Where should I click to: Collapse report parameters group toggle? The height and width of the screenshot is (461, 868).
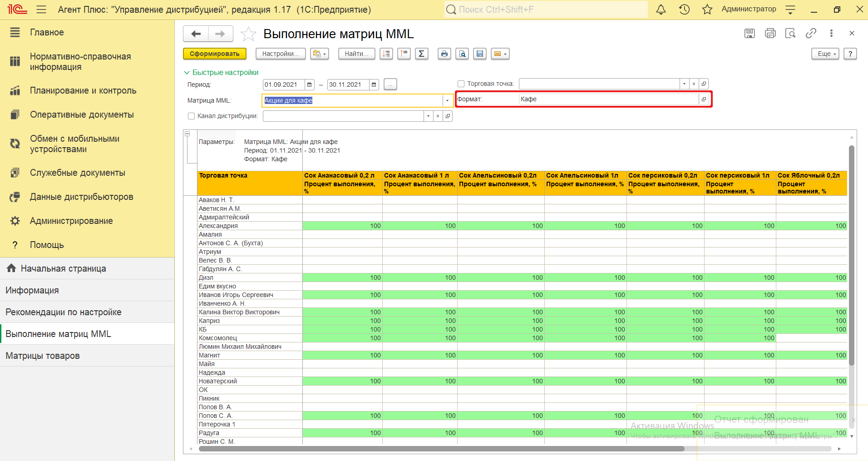coord(187,134)
